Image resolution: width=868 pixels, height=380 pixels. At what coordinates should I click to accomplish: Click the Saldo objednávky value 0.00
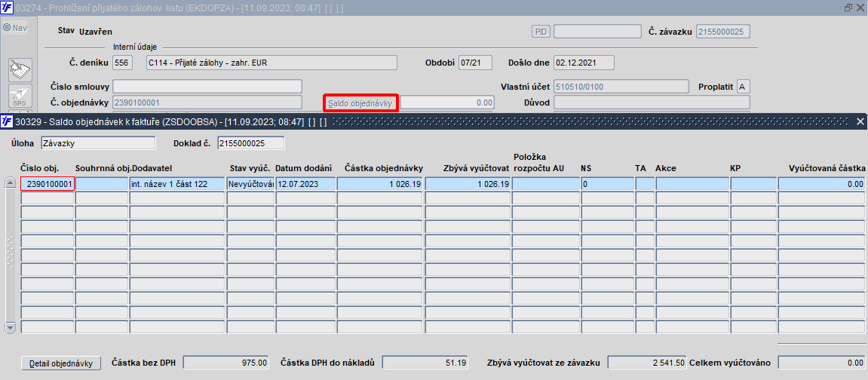click(x=447, y=103)
